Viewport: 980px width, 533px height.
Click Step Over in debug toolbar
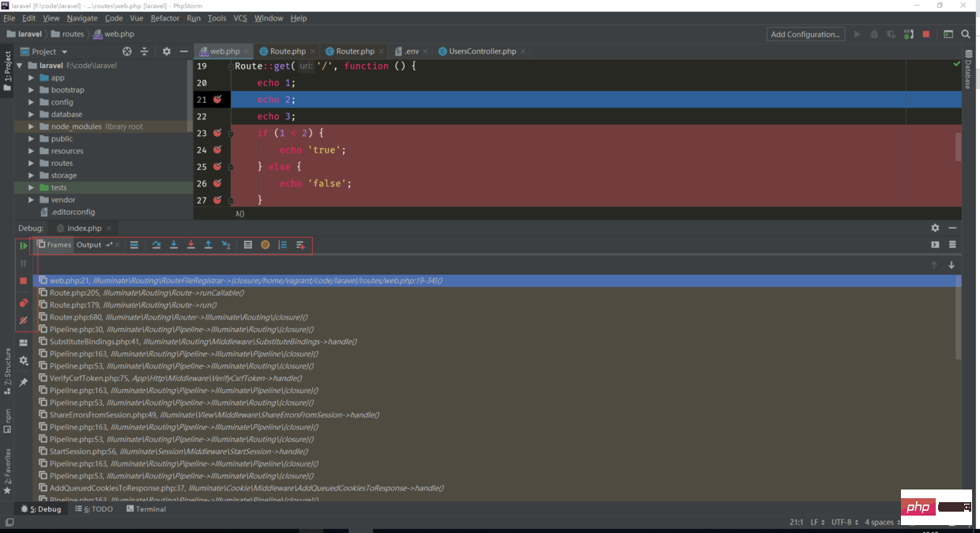pos(156,245)
